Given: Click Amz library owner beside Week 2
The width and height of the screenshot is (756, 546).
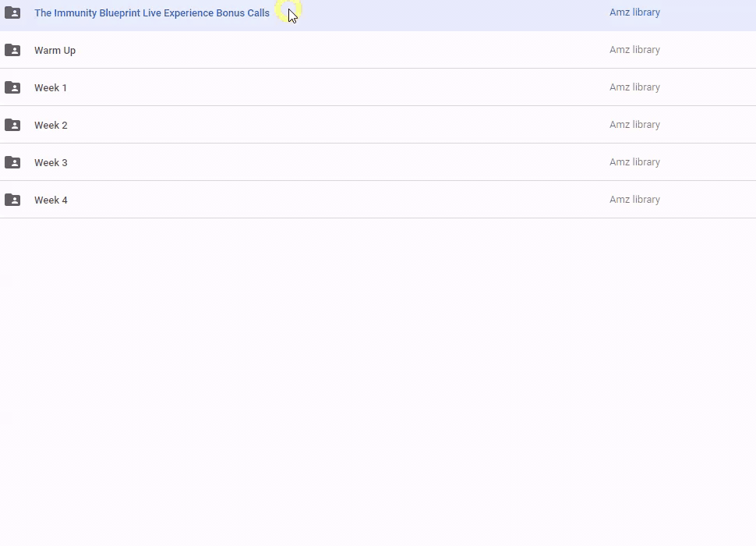Looking at the screenshot, I should point(634,125).
